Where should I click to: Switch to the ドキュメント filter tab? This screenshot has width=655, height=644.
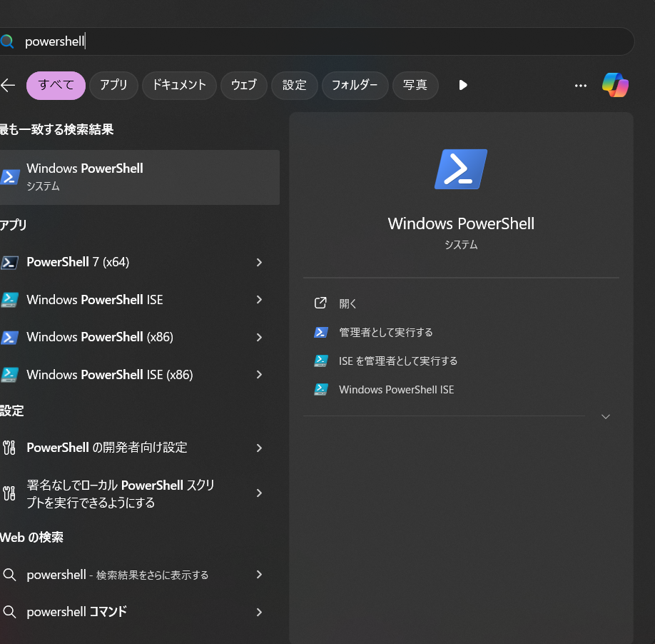point(179,85)
